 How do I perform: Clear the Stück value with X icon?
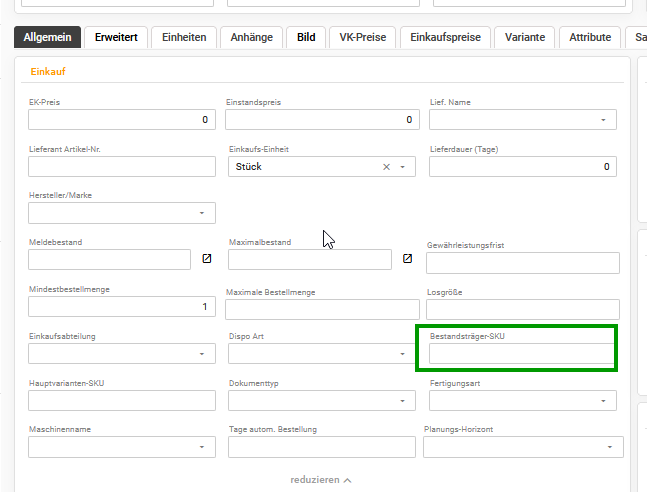[x=386, y=167]
